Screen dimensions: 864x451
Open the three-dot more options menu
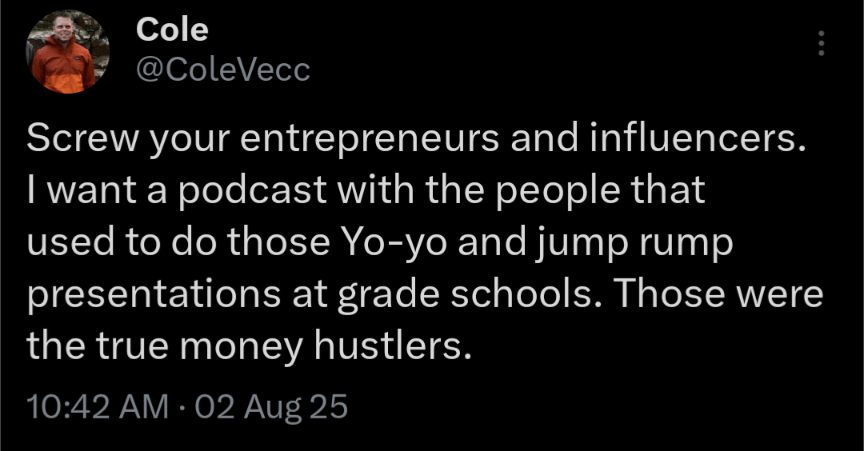tap(821, 43)
